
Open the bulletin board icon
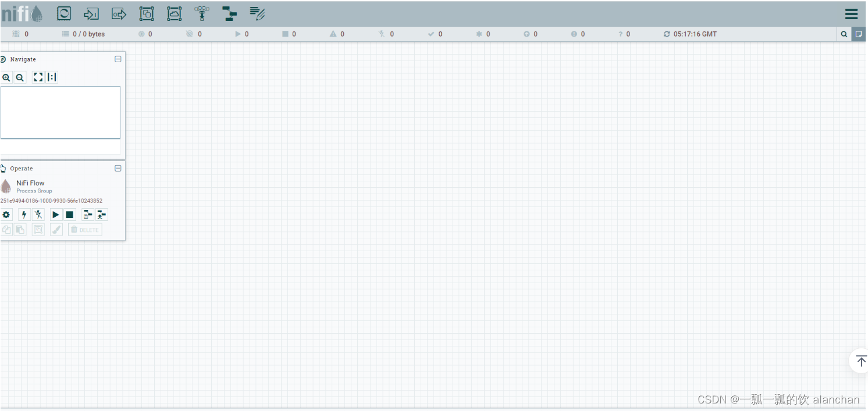[859, 34]
